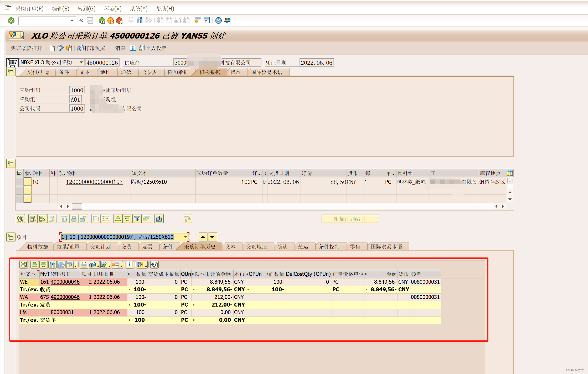Open material document link 4900000046 in WE row
Screen dimensions: 588x374
click(65, 282)
